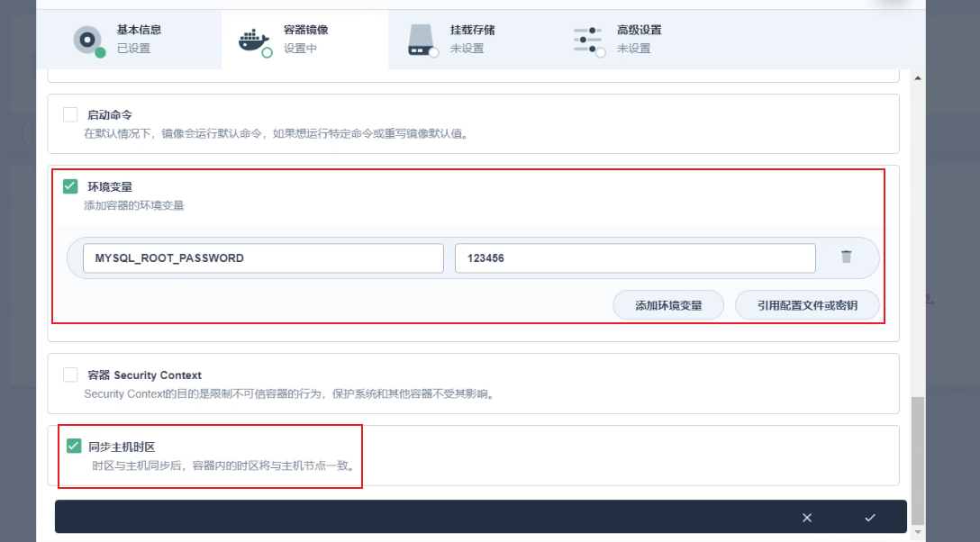This screenshot has width=980, height=542.
Task: Click the 环境变量 label text
Action: click(x=109, y=186)
